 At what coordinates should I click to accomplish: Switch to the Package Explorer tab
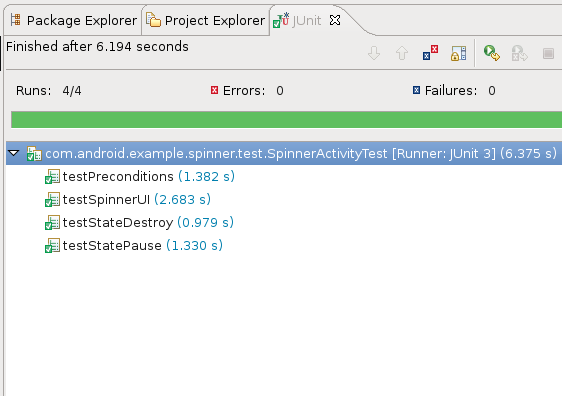point(73,20)
